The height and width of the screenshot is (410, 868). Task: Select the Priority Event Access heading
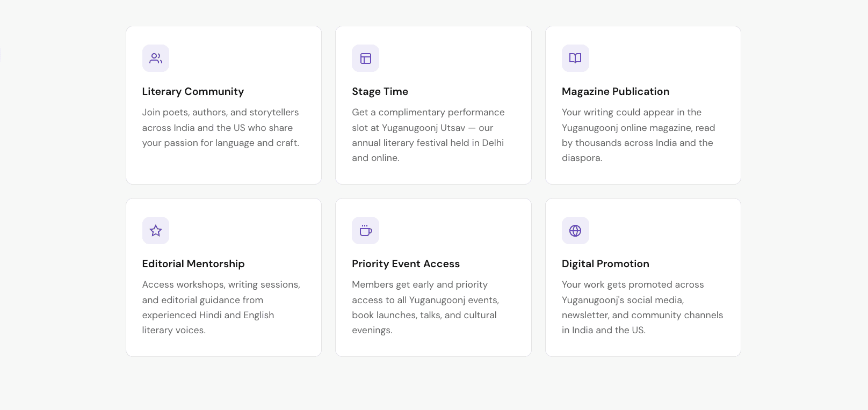406,263
